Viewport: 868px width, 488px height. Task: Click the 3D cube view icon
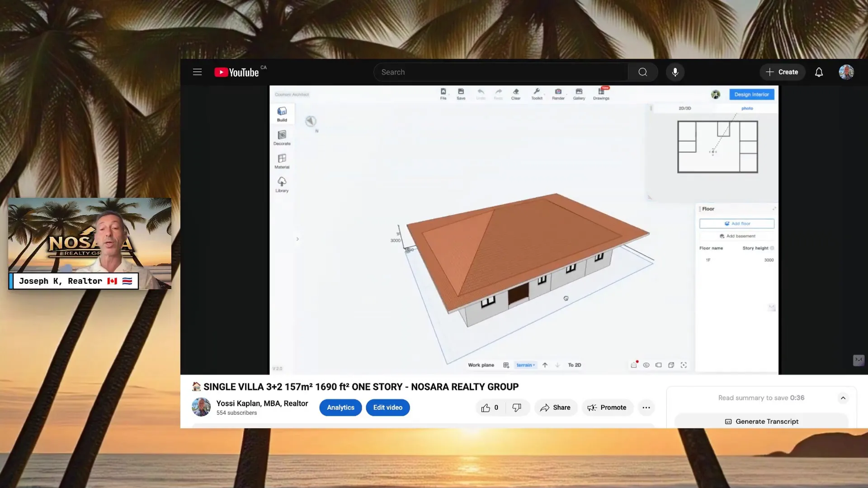(x=671, y=365)
